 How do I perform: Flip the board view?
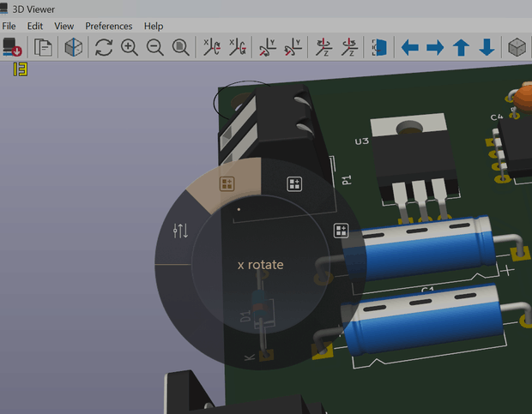[x=379, y=47]
